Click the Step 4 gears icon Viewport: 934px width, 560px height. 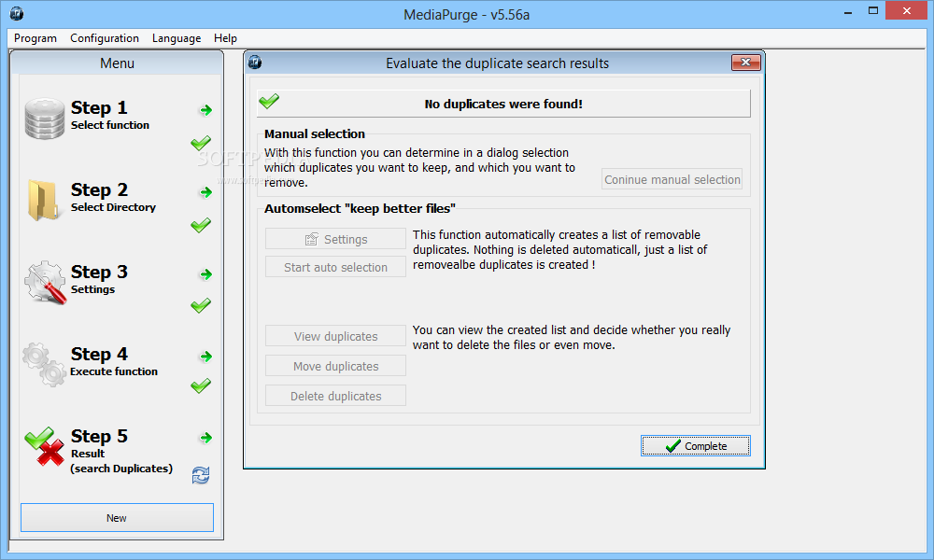[45, 364]
